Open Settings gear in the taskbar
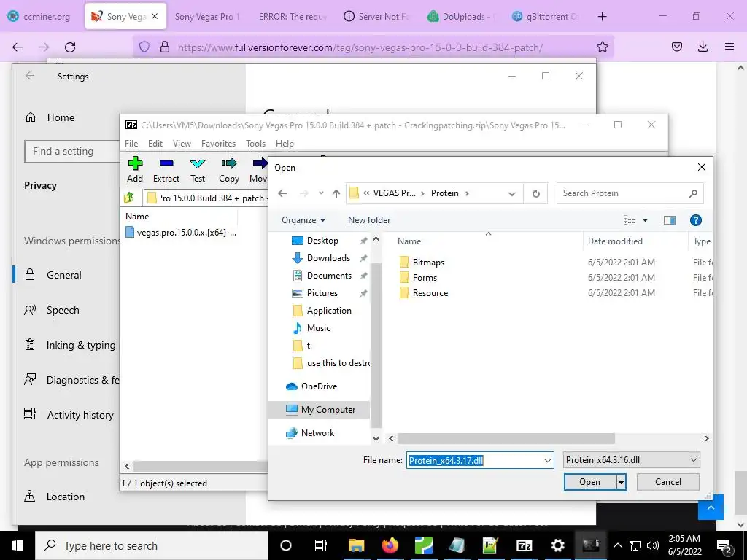 557,545
